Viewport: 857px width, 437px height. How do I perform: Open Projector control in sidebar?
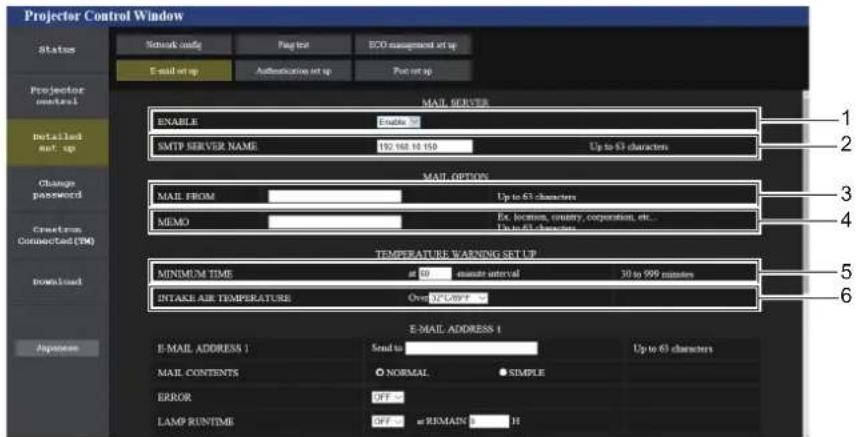[x=57, y=96]
